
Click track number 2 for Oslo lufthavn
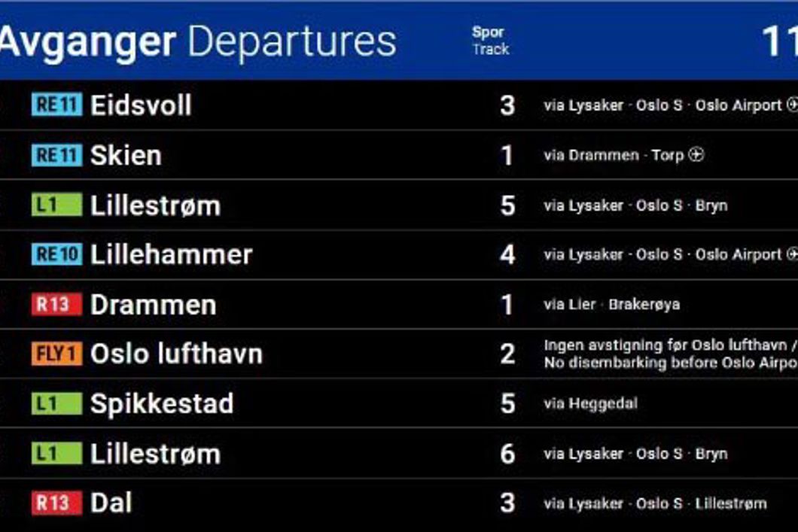tap(507, 354)
